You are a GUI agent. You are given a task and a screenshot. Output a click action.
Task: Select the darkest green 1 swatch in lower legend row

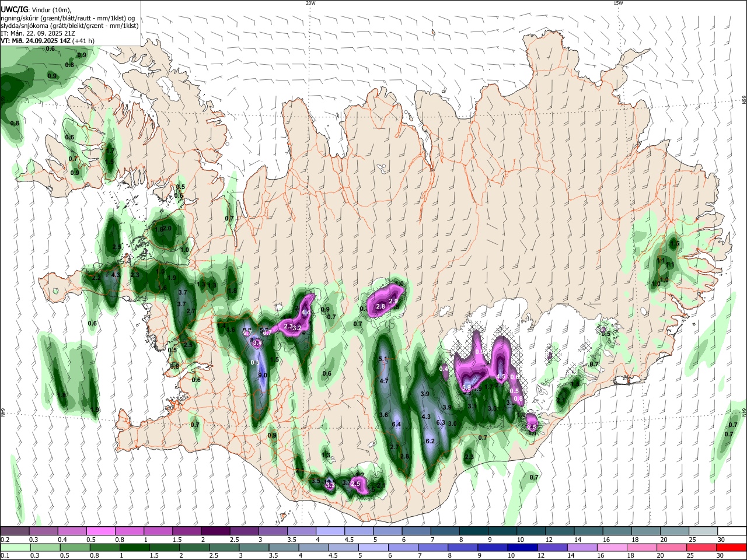coord(134,547)
